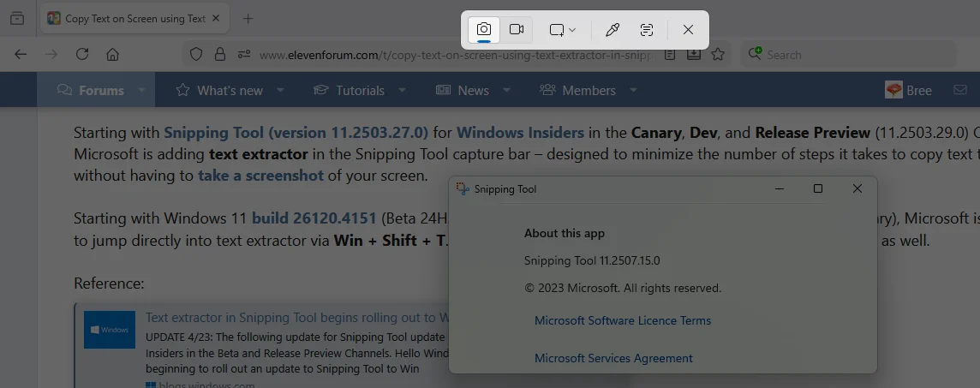This screenshot has width=980, height=388.
Task: Open Microsoft Software Licence Terms link
Action: pyautogui.click(x=623, y=320)
